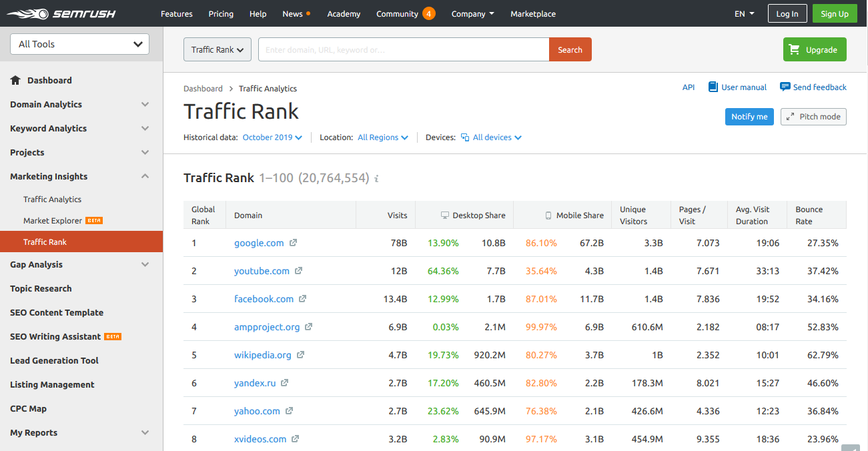Screen dimensions: 868x451
Task: Open the User manual via book icon
Action: point(713,87)
